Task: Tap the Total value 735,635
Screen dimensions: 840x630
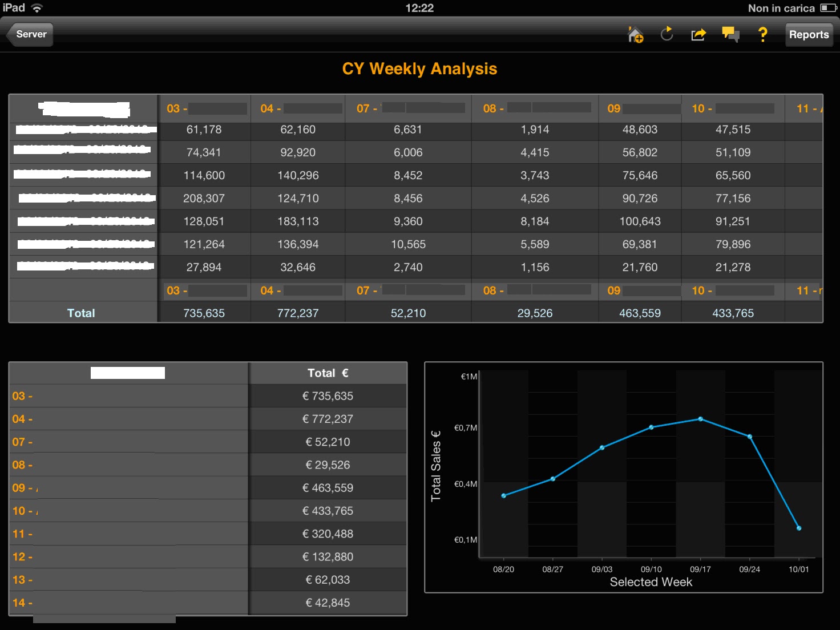Action: tap(205, 313)
